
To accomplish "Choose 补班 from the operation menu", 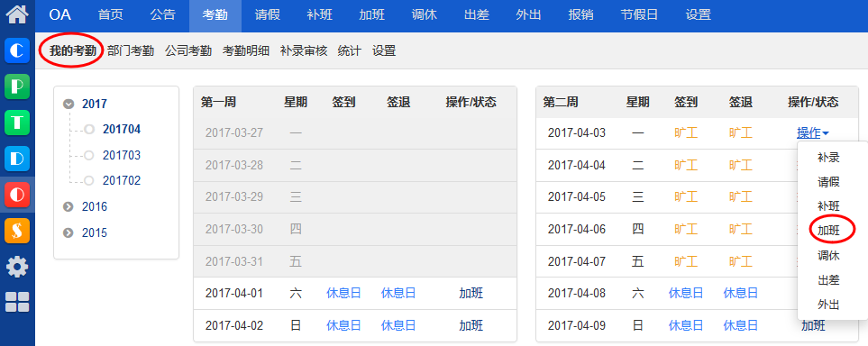I will coord(828,206).
